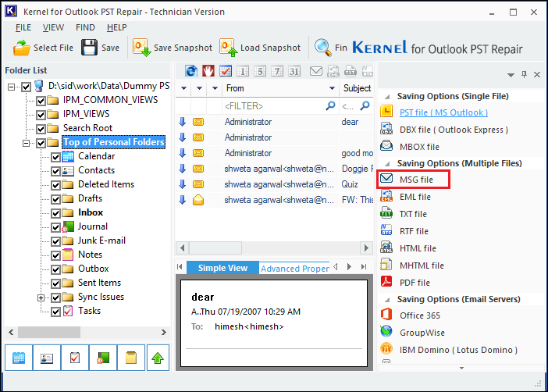This screenshot has height=392, width=548.
Task: Select IBM Domino (Lotus Domino) option
Action: (458, 350)
